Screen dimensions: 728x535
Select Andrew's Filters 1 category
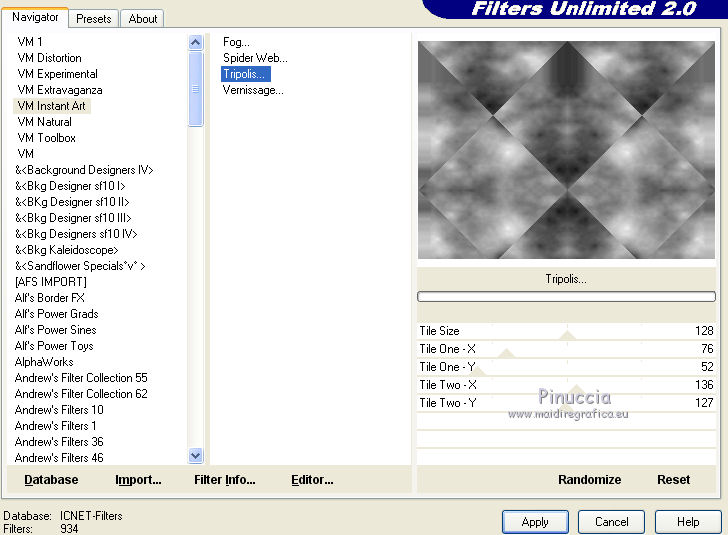(x=55, y=426)
